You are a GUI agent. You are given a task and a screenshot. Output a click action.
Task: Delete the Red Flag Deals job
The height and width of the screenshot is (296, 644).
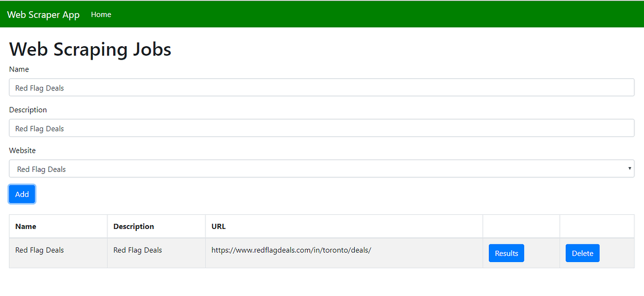pyautogui.click(x=582, y=253)
